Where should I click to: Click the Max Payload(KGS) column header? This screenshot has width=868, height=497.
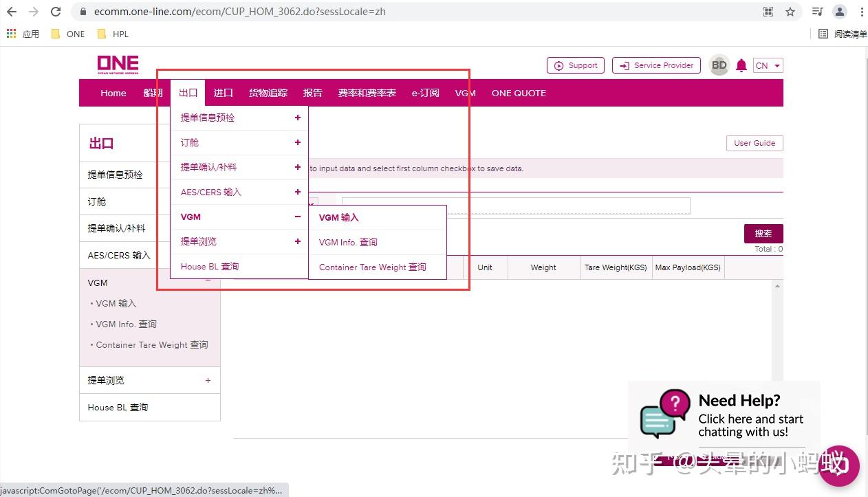pyautogui.click(x=688, y=267)
